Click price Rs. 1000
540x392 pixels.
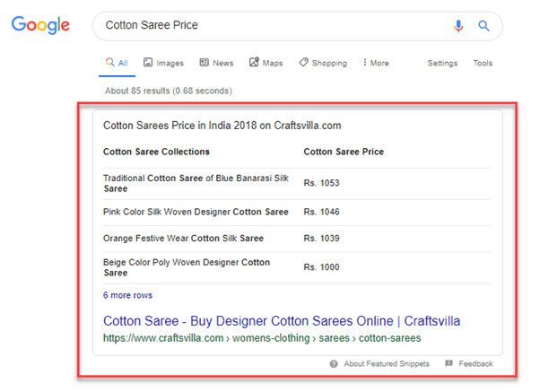tap(321, 267)
